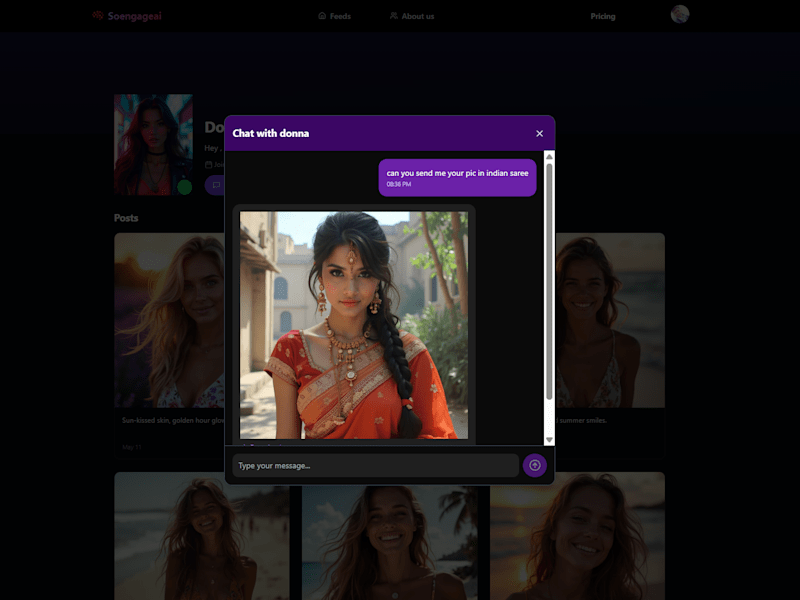The width and height of the screenshot is (800, 600).
Task: Click the Feeds home icon
Action: click(322, 16)
